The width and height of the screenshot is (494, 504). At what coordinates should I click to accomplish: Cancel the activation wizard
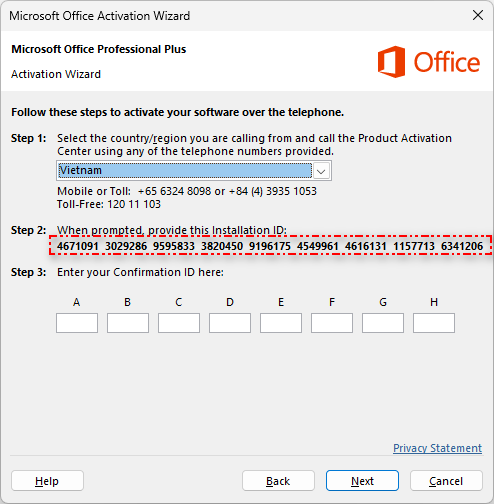tap(446, 481)
